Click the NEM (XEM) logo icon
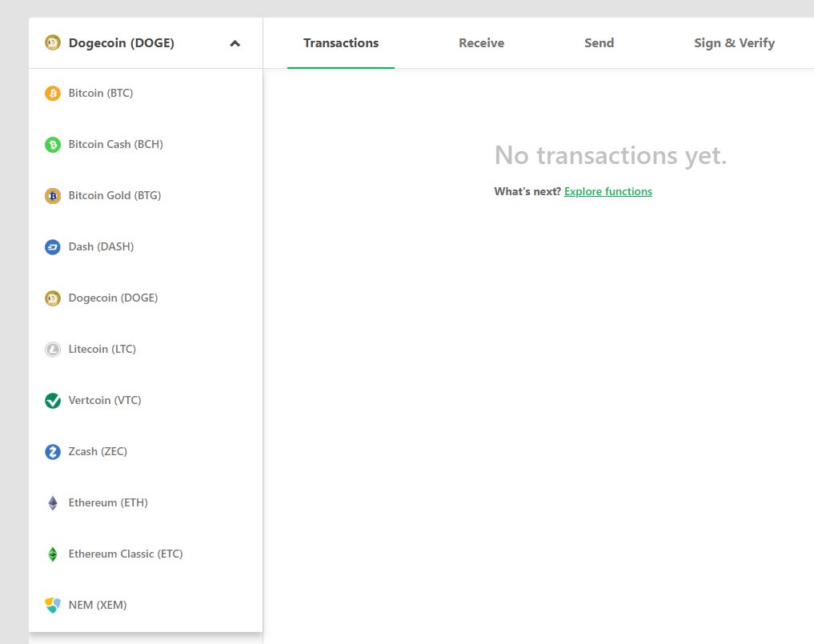The image size is (814, 644). pos(53,605)
